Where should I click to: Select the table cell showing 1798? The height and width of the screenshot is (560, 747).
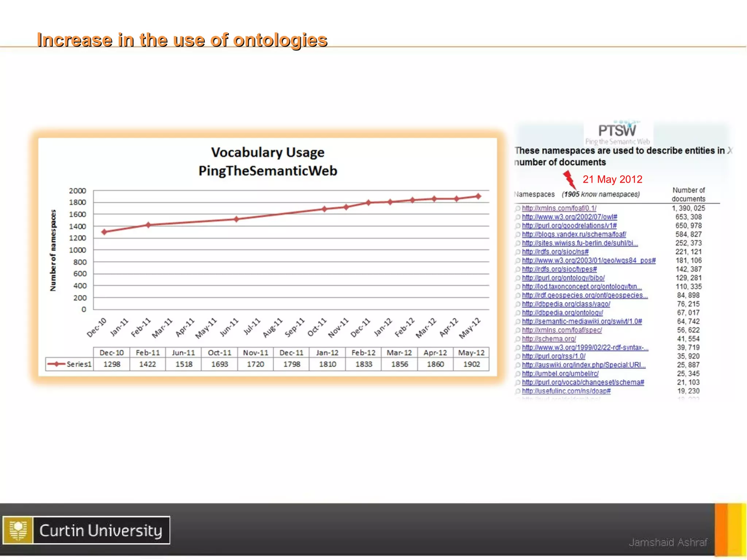pos(291,364)
